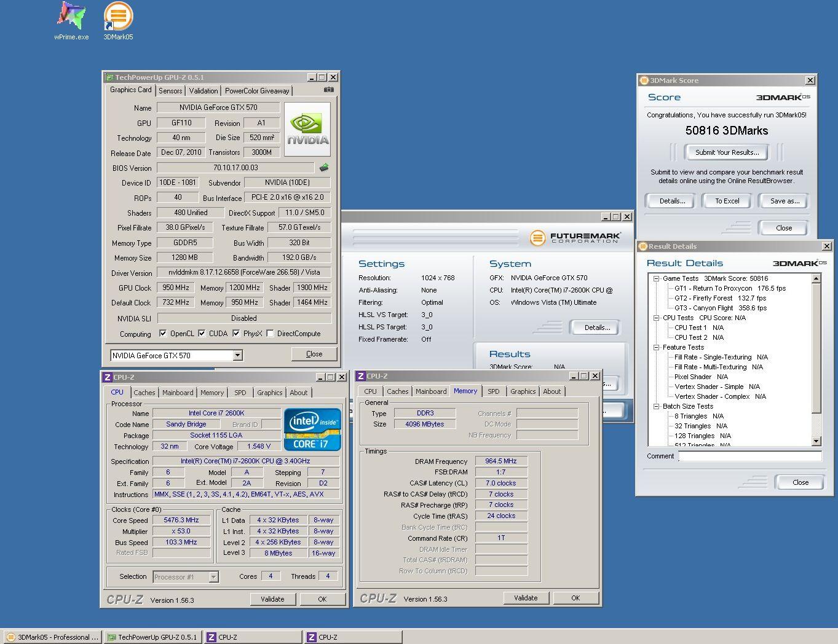Click System Details button in 3DMark05 window
The height and width of the screenshot is (644, 838).
coord(597,328)
